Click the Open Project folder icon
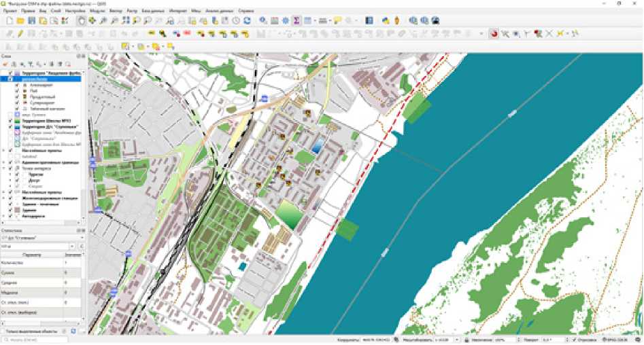 click(x=21, y=21)
